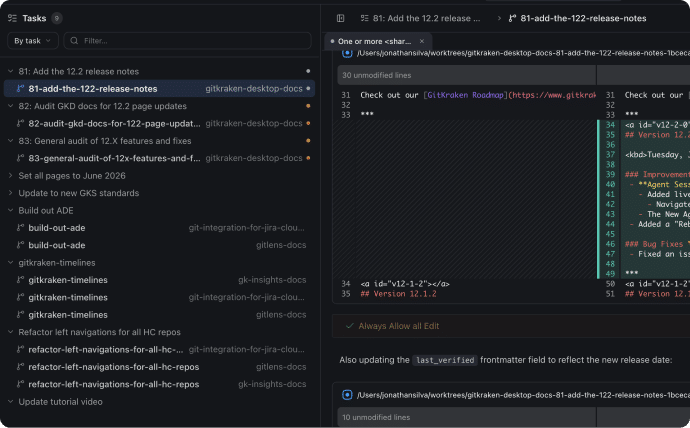Open the By task grouping dropdown

point(33,40)
